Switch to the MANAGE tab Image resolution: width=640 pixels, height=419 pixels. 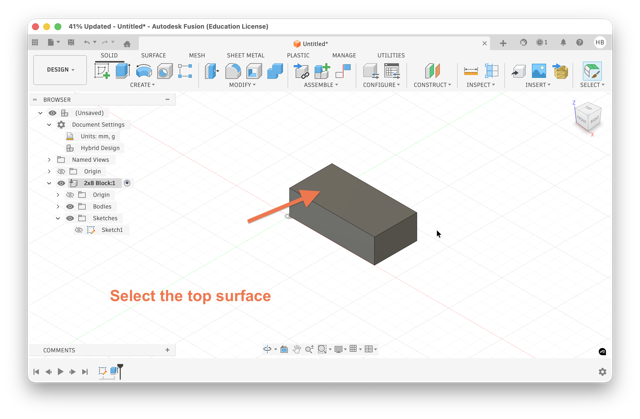[344, 55]
